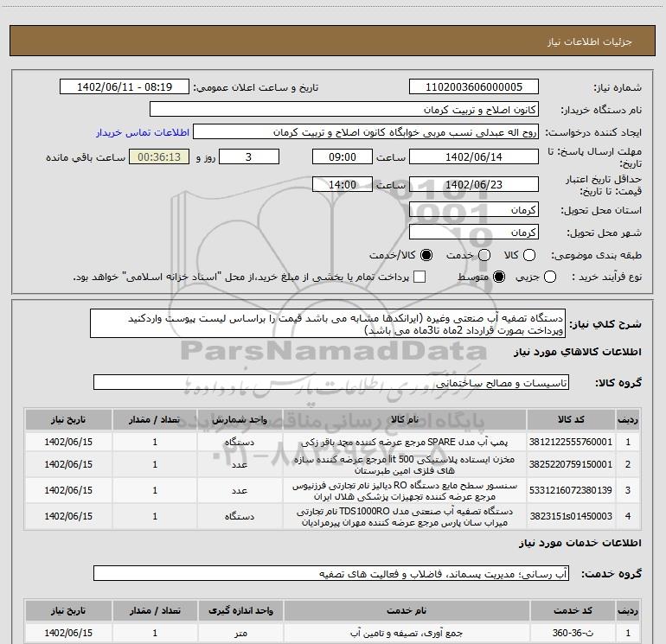Click the اطلاعات کالاهای مورد نیاز section heading
This screenshot has height=644, width=666.
(x=577, y=352)
